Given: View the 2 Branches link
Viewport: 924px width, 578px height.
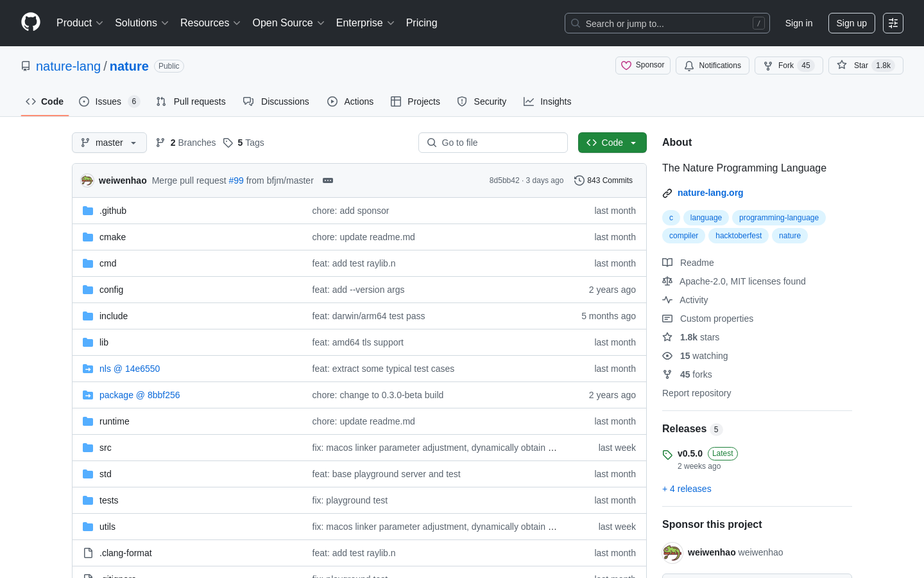Looking at the screenshot, I should (x=186, y=143).
